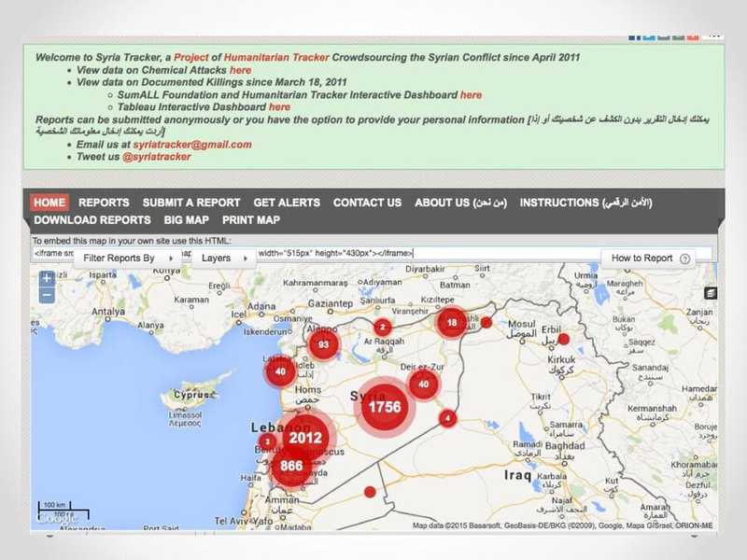
Task: Select the 40 cluster near Idleb coast
Action: click(281, 371)
